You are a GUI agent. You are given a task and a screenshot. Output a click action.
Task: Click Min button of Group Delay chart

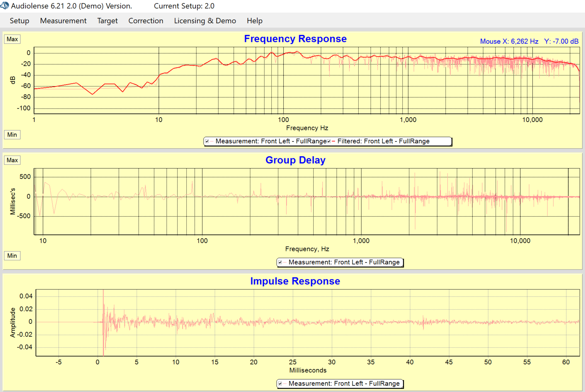pos(12,256)
